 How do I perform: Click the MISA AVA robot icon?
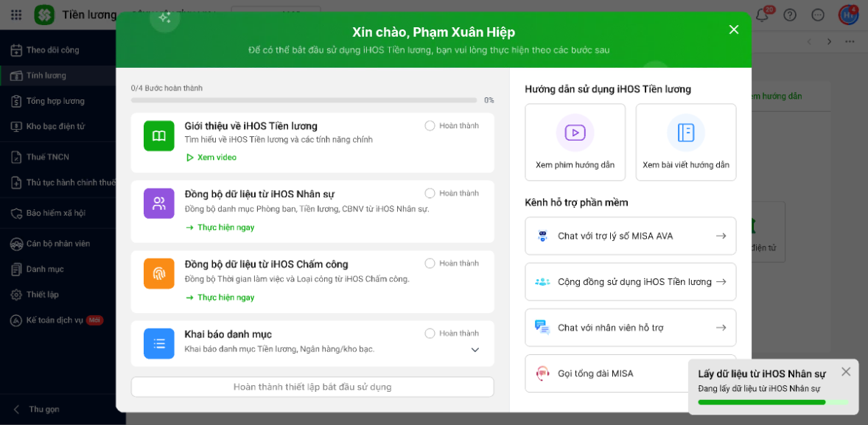tap(542, 236)
